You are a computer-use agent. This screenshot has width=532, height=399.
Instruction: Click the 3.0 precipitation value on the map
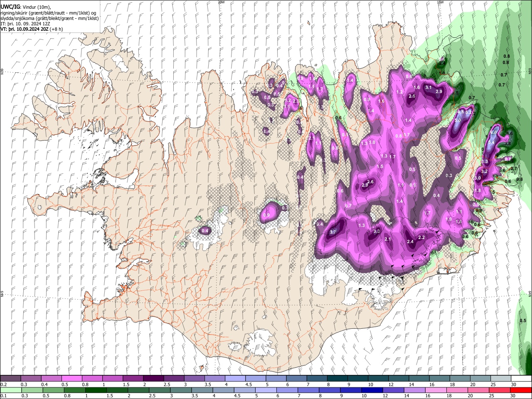[477, 178]
